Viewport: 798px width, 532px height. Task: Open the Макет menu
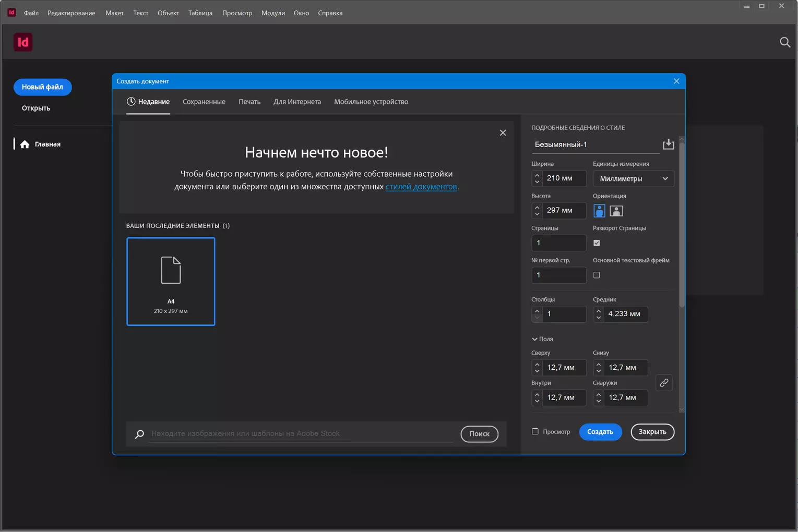coord(114,13)
